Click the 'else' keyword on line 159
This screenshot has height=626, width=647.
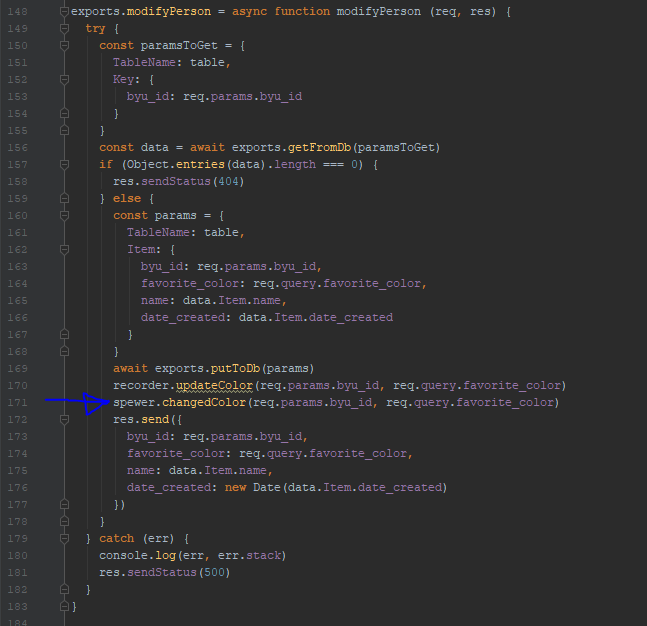[x=127, y=198]
